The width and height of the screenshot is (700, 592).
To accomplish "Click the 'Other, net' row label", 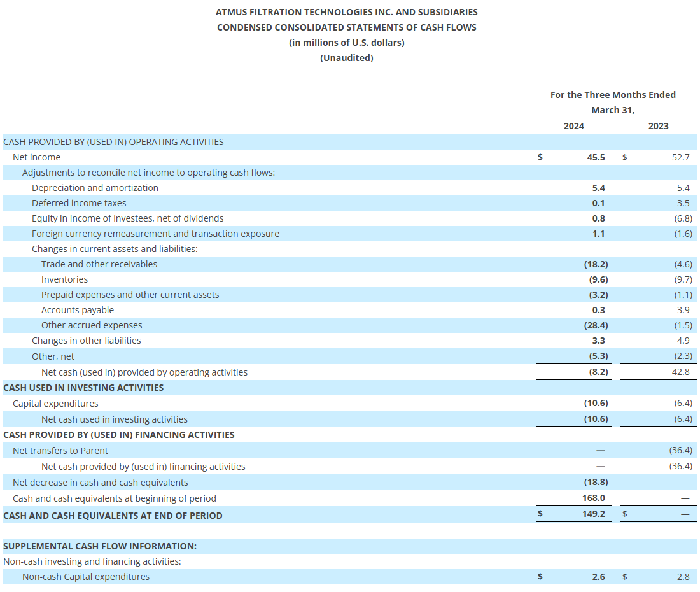I will (53, 356).
